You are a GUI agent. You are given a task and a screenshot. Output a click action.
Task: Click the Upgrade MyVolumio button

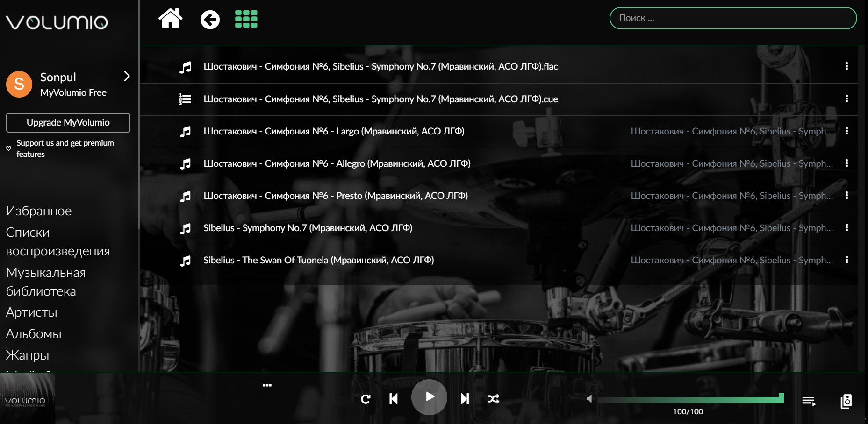[x=68, y=123]
